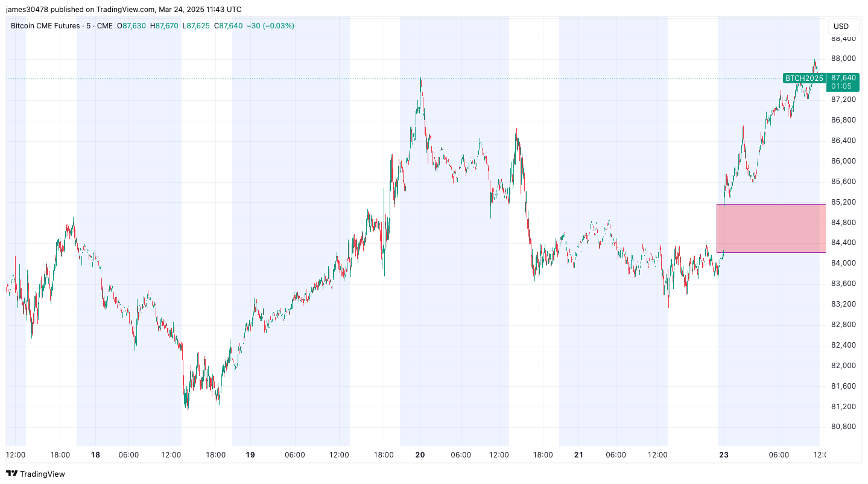Screen dimensions: 868x484
Task: Click the published on TradingView.com header text
Action: (x=124, y=9)
